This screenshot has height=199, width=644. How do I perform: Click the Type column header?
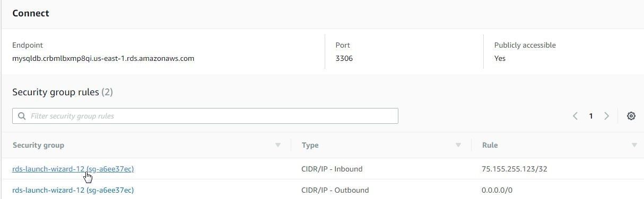(x=310, y=145)
